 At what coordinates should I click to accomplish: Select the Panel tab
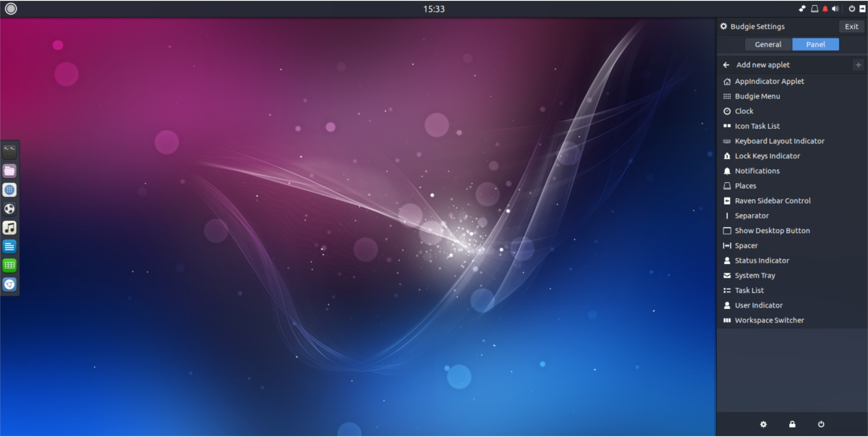click(x=815, y=44)
